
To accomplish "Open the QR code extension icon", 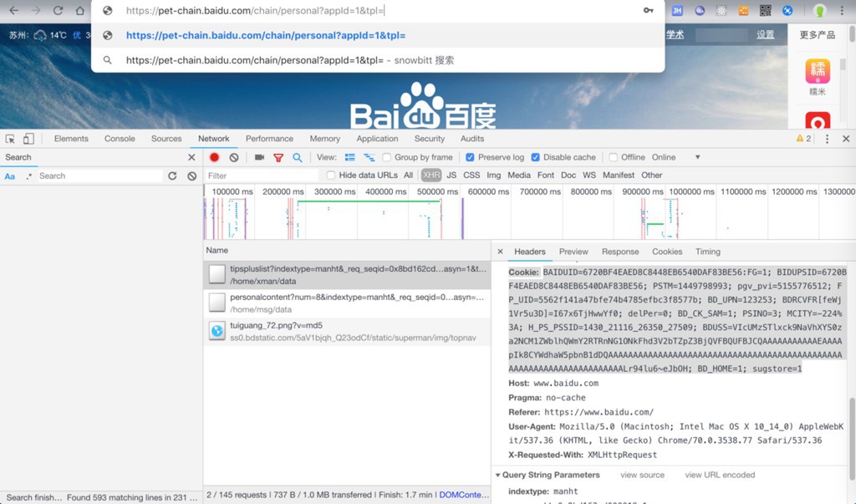I will pyautogui.click(x=765, y=10).
